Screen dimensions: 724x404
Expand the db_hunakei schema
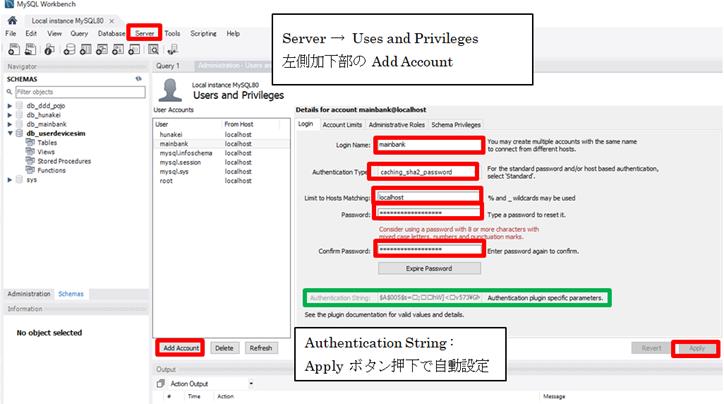[10, 115]
